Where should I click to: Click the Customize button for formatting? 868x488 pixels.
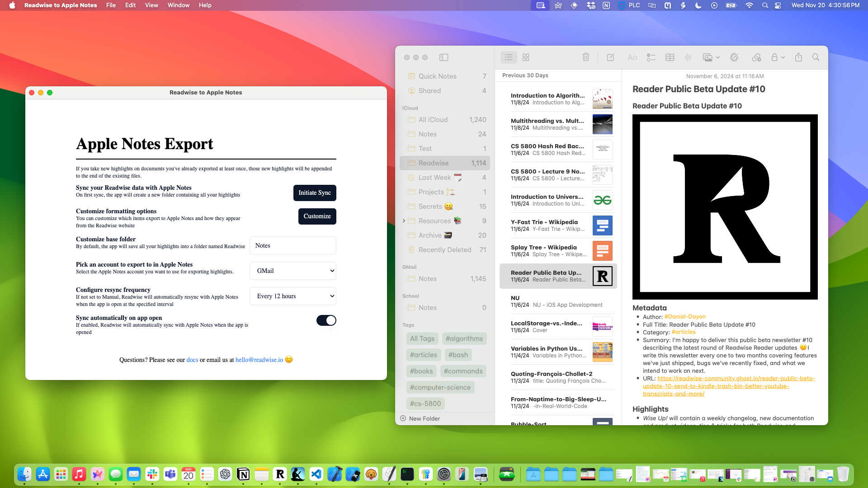click(x=316, y=216)
